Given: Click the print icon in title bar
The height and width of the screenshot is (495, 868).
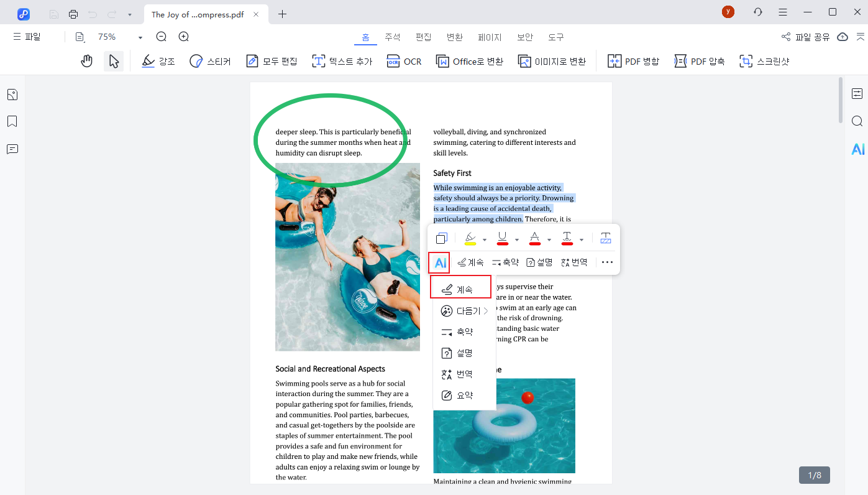Looking at the screenshot, I should click(x=73, y=14).
